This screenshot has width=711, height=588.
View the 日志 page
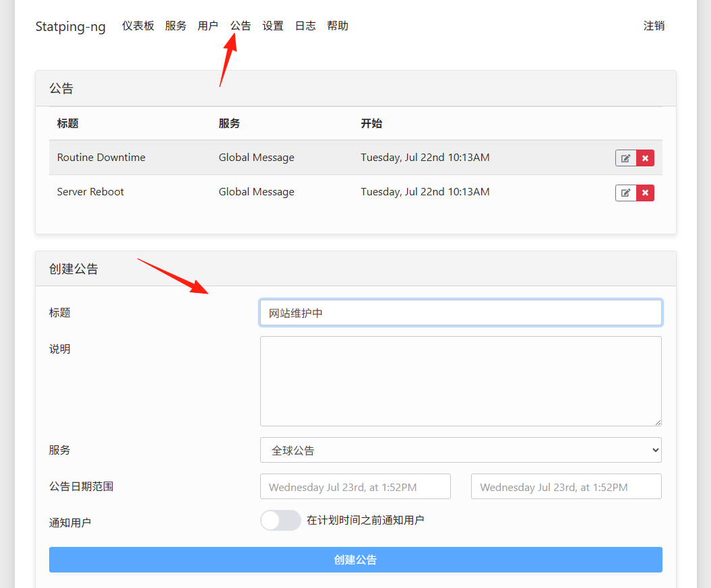coord(305,26)
